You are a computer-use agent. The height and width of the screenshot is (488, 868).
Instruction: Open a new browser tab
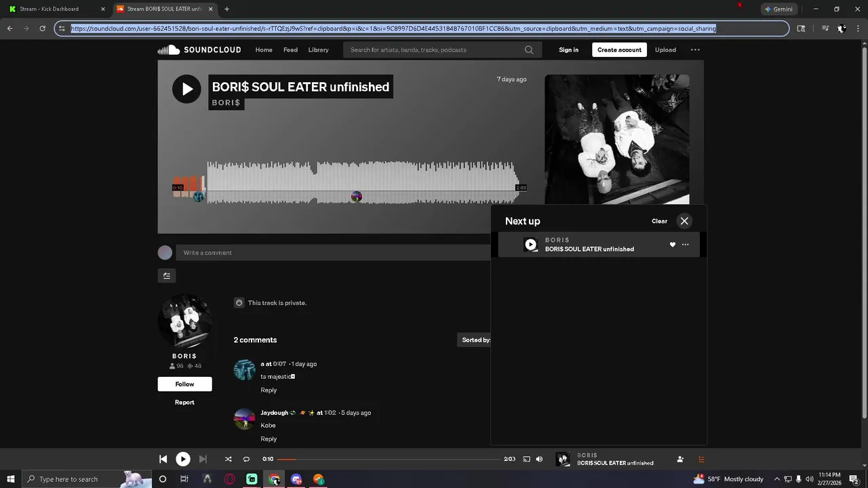(x=226, y=9)
